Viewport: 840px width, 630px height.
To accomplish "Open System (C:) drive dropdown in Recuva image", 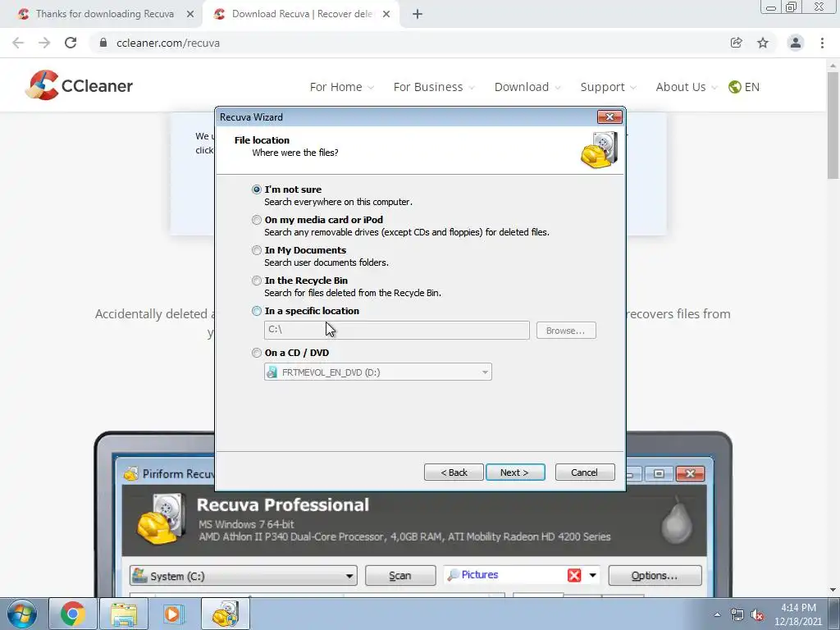I will pyautogui.click(x=244, y=576).
